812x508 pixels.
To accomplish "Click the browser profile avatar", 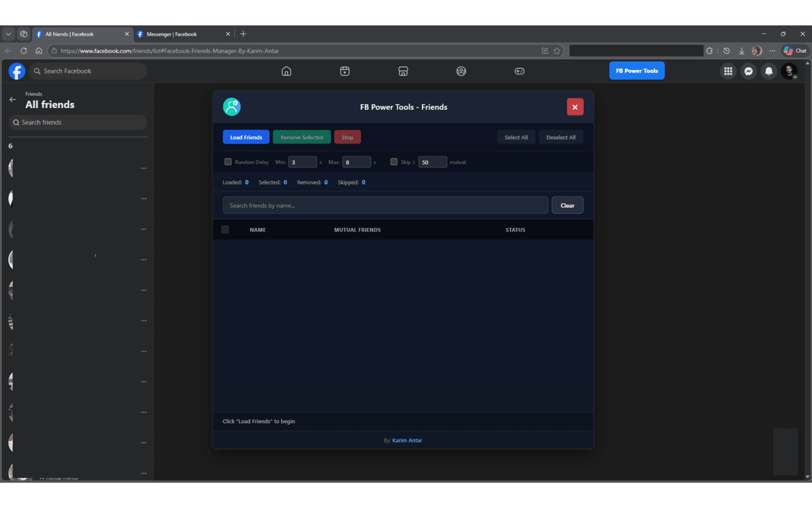I will click(x=757, y=51).
